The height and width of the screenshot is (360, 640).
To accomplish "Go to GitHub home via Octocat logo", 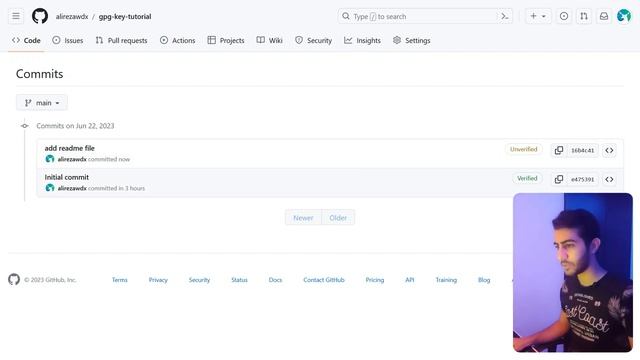I will tap(40, 16).
